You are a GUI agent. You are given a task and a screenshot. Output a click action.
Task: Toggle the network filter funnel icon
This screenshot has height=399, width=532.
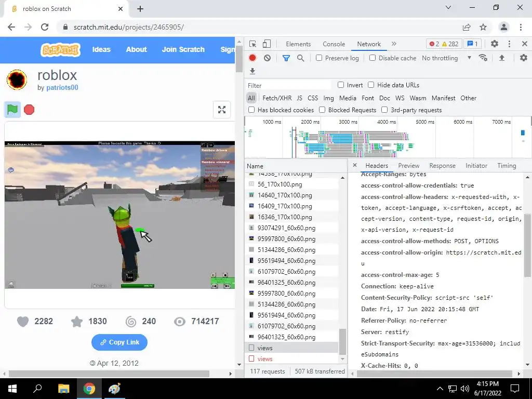click(x=286, y=58)
